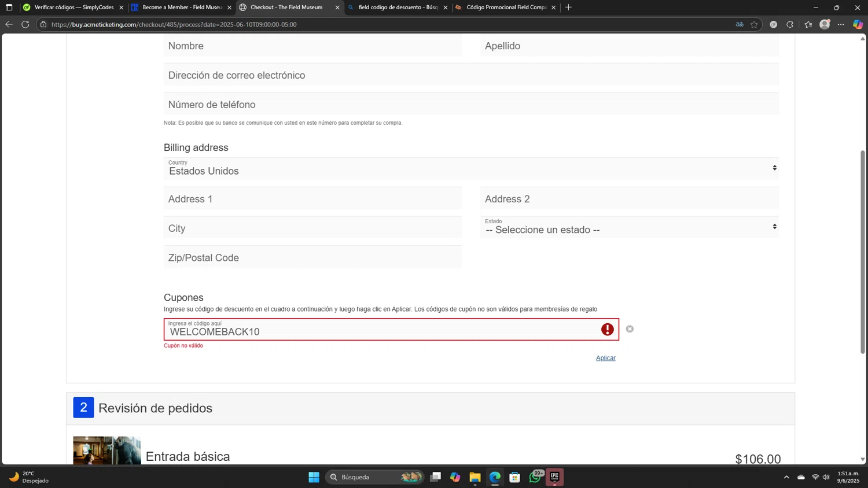Screen dimensions: 868x488
Task: Open Epic Games Launcher from the taskbar
Action: 554,477
